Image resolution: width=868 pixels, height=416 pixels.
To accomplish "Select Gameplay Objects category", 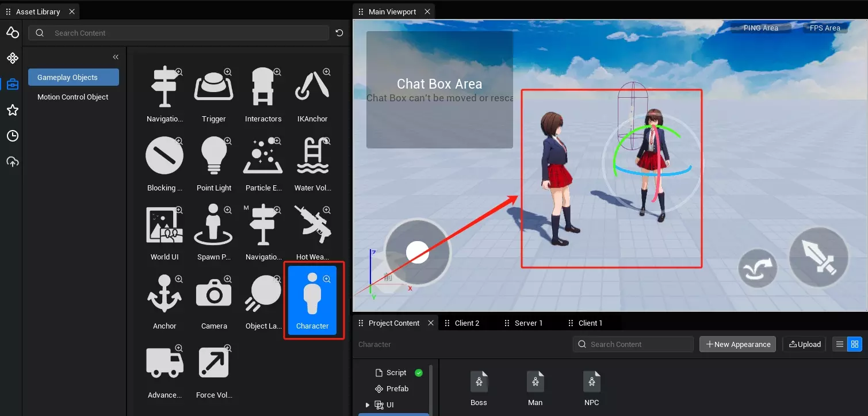I will (x=74, y=77).
